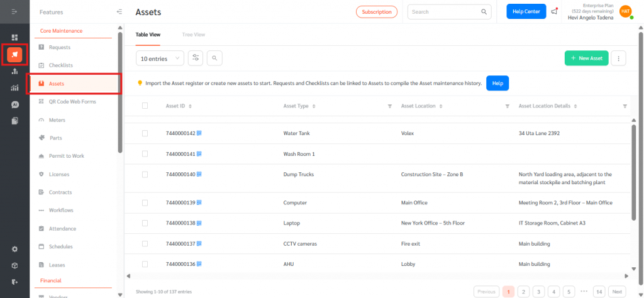
Task: Select the checkbox for Laptop asset row
Action: (x=145, y=223)
